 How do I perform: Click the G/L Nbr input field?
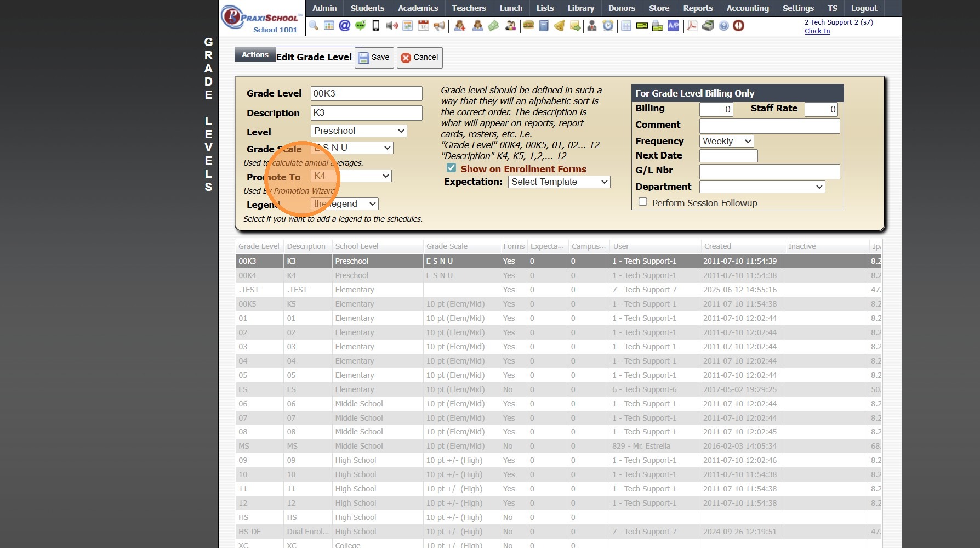(770, 171)
